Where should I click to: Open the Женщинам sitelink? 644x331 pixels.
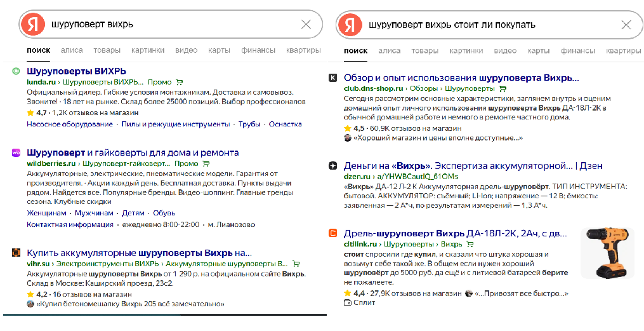(46, 213)
